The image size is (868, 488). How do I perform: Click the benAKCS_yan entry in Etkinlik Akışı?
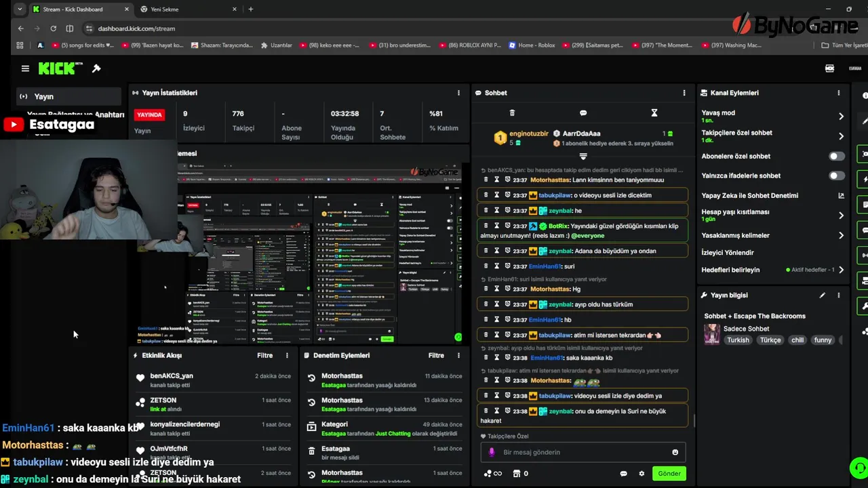214,380
